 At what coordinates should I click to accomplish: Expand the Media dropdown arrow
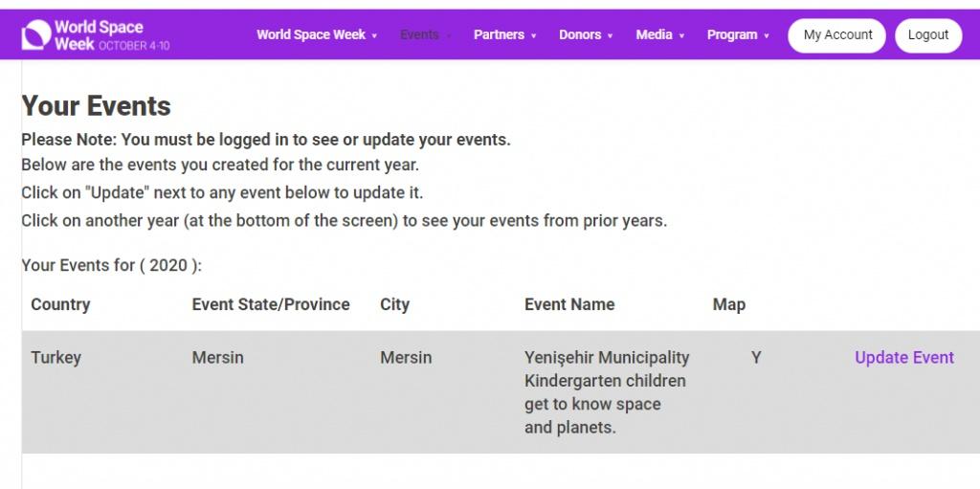(682, 36)
